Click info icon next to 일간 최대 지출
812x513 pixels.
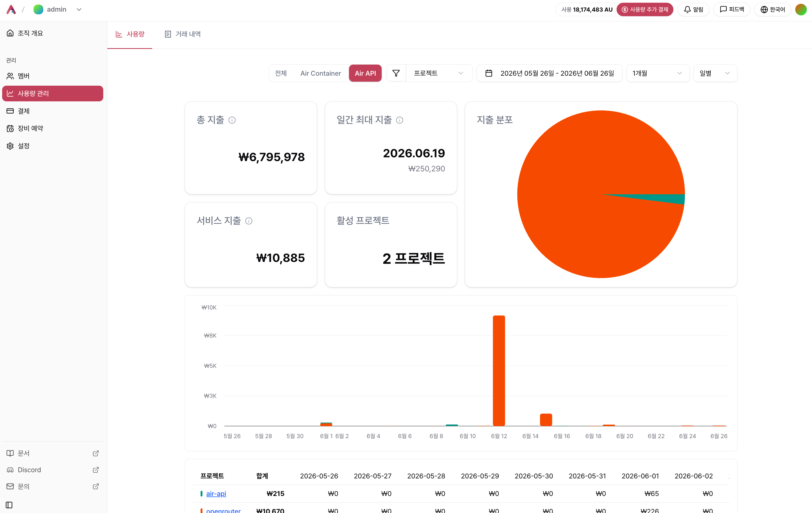pos(400,120)
